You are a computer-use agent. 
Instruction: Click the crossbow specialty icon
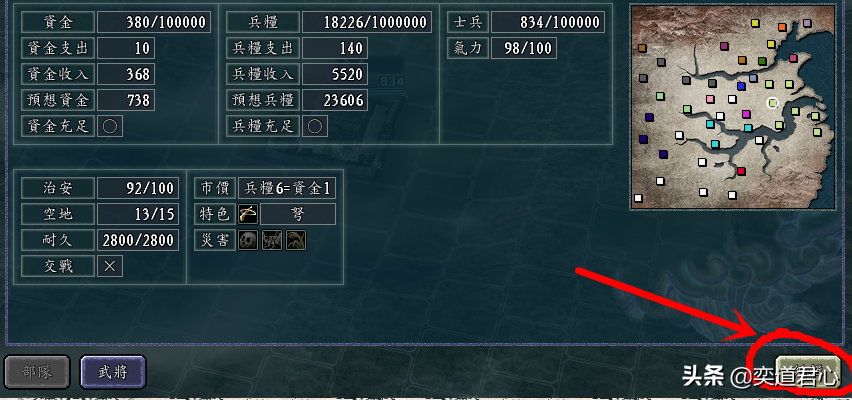[245, 214]
